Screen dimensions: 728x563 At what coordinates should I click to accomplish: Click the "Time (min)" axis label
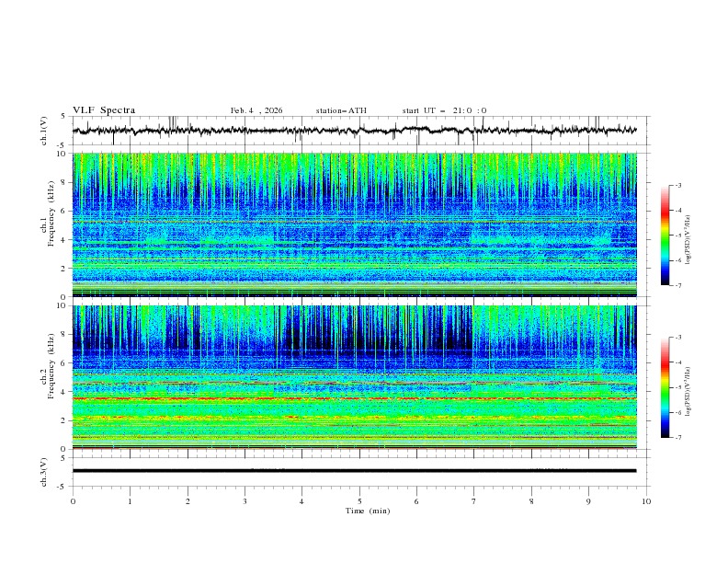(x=368, y=511)
